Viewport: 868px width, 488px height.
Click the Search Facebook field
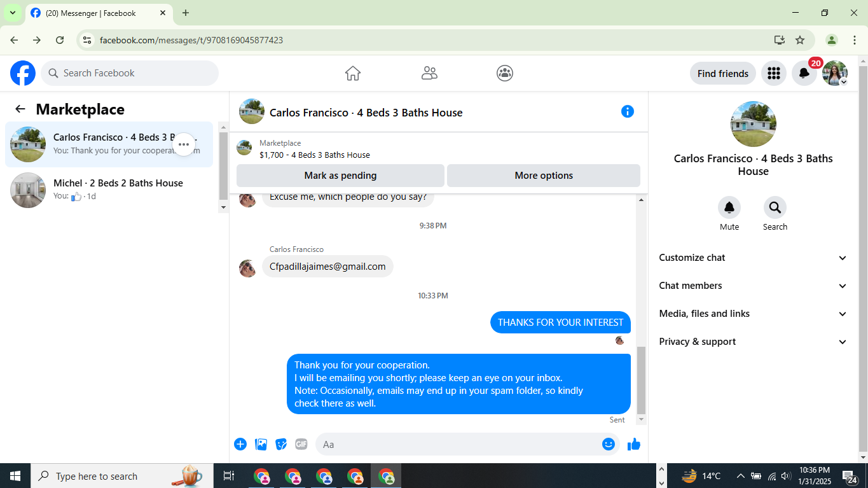[x=130, y=73]
